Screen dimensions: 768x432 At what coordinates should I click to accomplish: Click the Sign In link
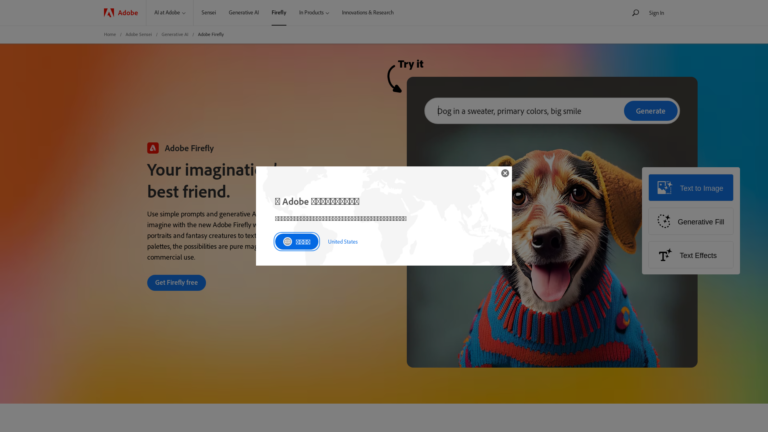656,13
